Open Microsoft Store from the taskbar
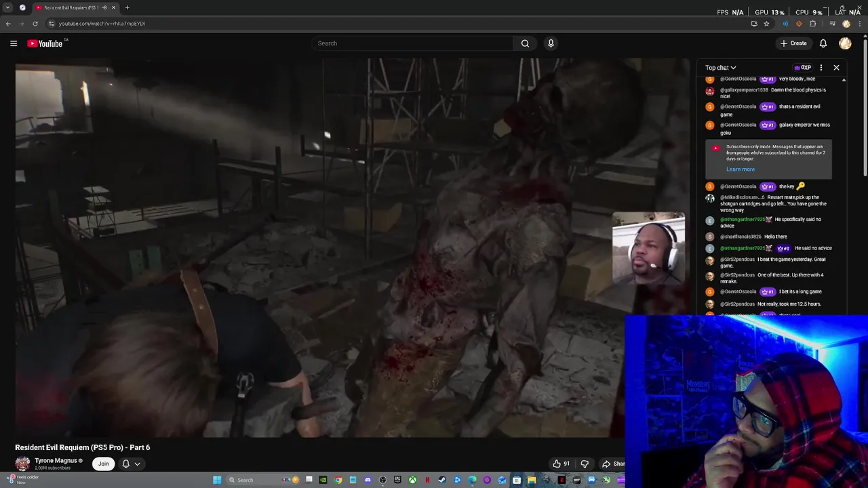 [517, 480]
